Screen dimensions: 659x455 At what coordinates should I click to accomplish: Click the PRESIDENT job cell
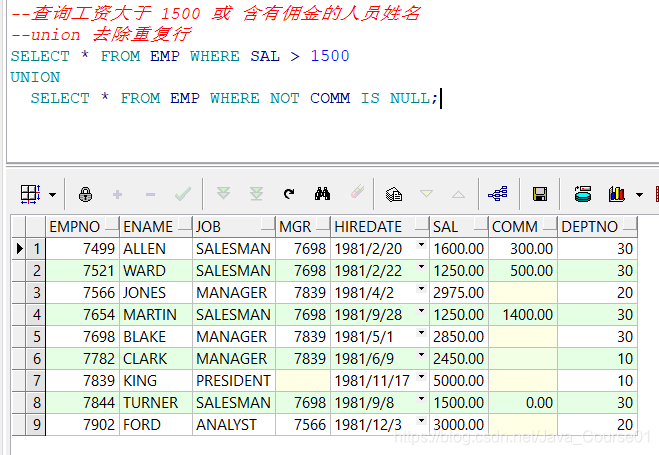(234, 381)
